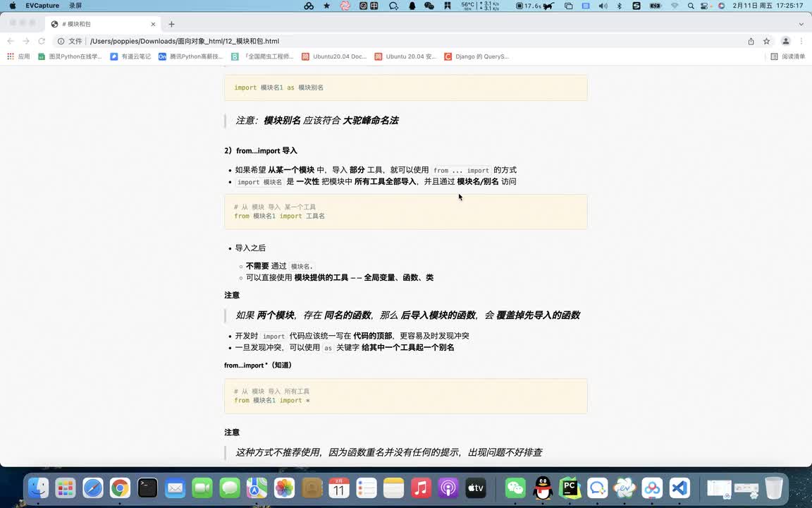The image size is (812, 508).
Task: Open Launchpad from the Dock
Action: point(66,488)
